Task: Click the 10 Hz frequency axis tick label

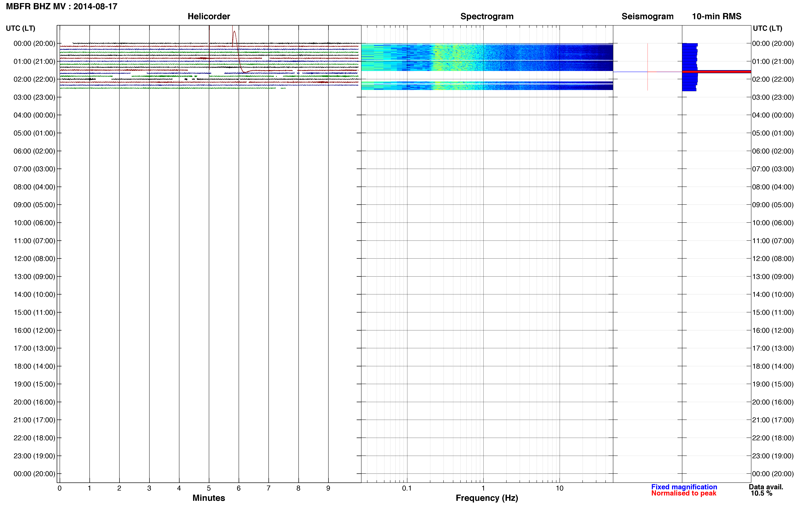Action: point(559,488)
